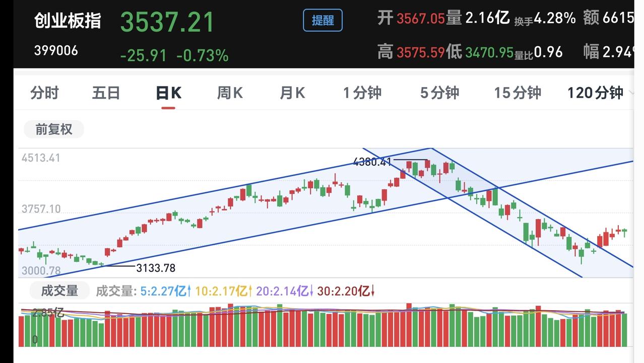Viewport: 644px width, 363px height.
Task: Choose the 5分钟 interval
Action: (439, 93)
